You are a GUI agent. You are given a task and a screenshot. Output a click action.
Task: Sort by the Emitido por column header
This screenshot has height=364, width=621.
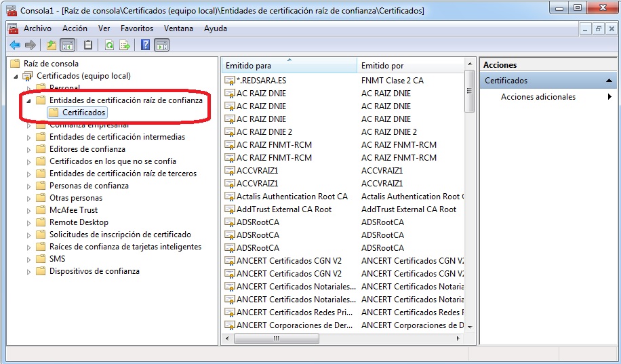point(407,66)
